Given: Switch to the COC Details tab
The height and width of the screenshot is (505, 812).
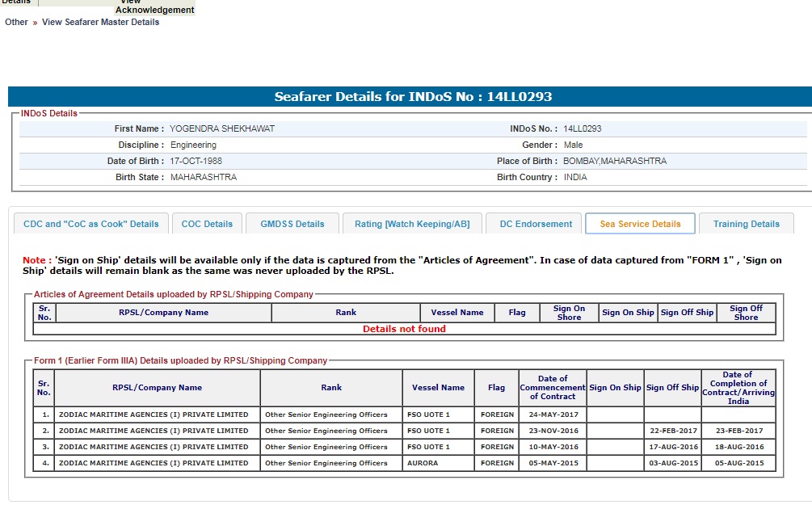Looking at the screenshot, I should (207, 224).
